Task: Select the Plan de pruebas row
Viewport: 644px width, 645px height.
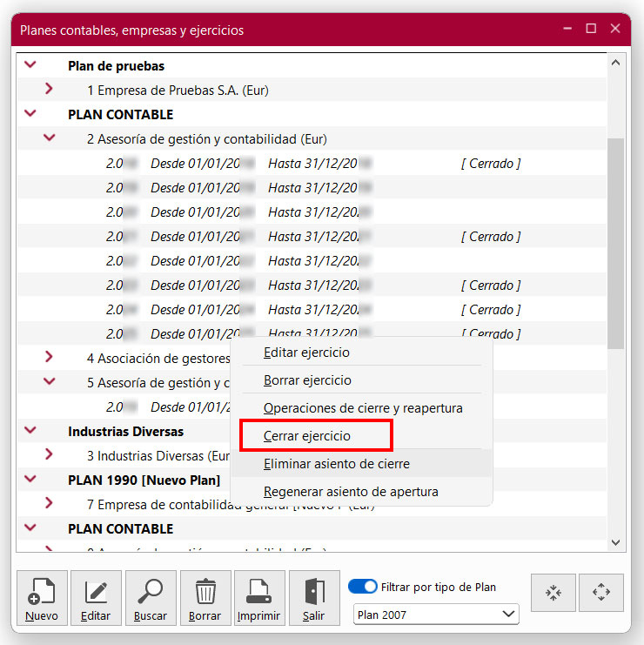Action: [x=312, y=66]
